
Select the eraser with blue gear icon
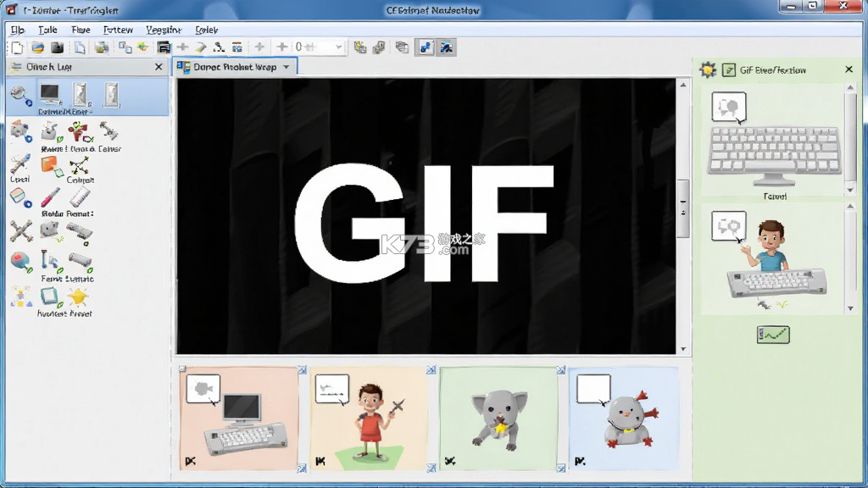click(21, 198)
